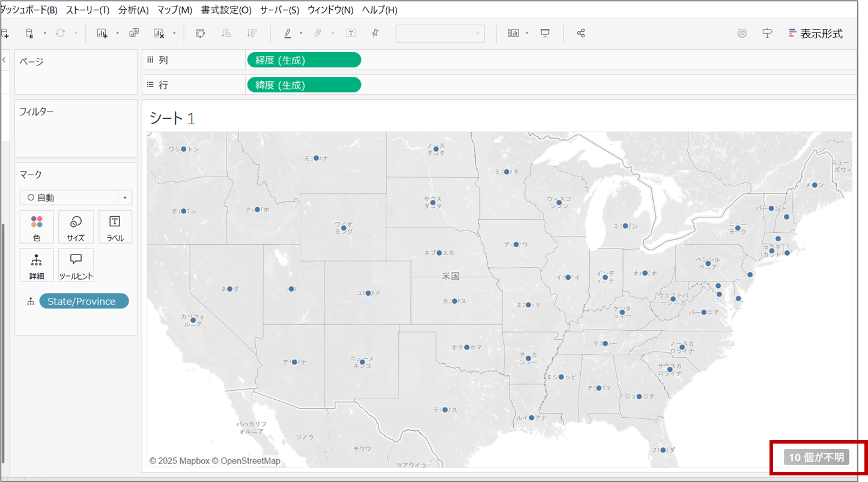Image resolution: width=868 pixels, height=482 pixels.
Task: Open the サーバー(S) menu
Action: pos(279,10)
